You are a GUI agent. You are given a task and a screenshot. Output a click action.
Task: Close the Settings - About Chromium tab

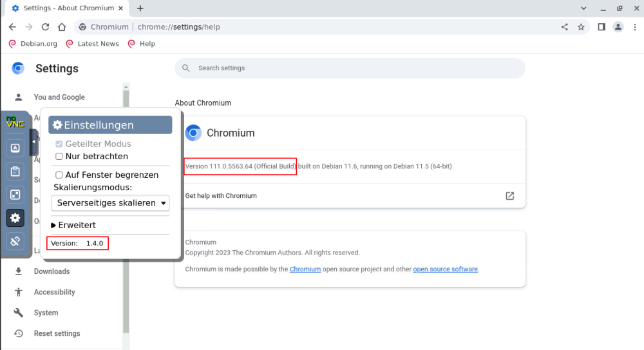point(120,8)
